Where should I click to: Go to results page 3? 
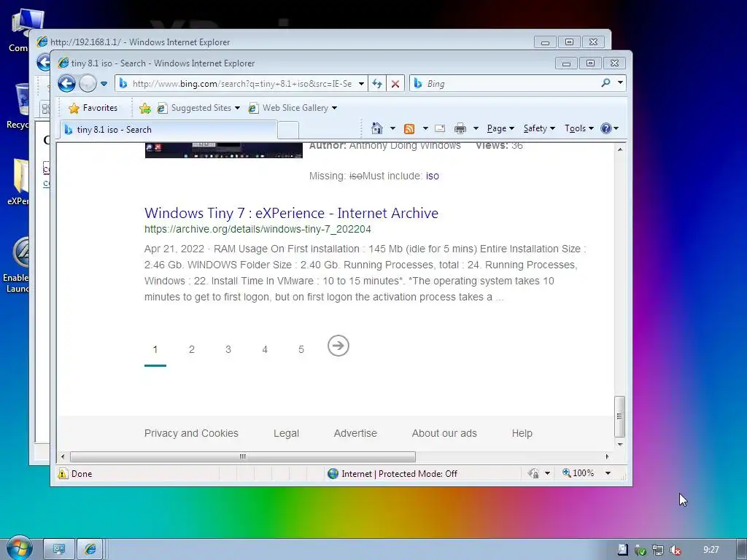[228, 349]
